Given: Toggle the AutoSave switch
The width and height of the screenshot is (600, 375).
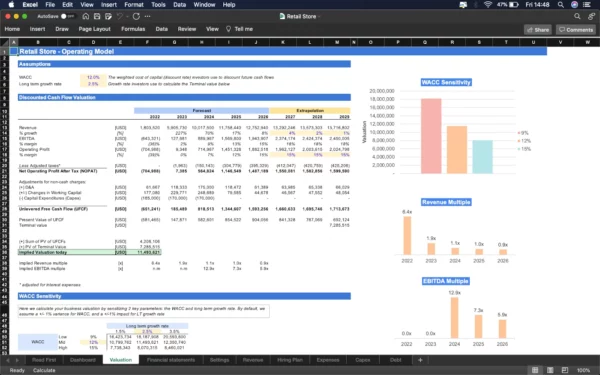Looking at the screenshot, I should pyautogui.click(x=67, y=16).
